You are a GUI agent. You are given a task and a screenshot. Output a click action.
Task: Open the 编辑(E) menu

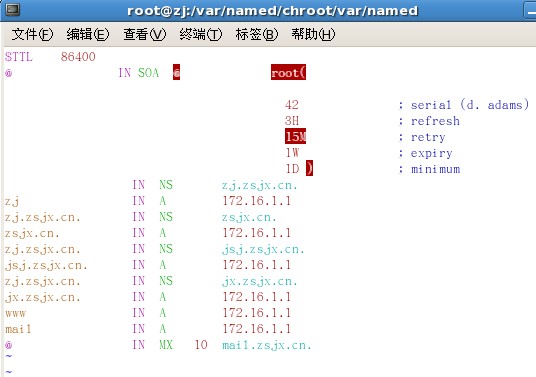(88, 34)
